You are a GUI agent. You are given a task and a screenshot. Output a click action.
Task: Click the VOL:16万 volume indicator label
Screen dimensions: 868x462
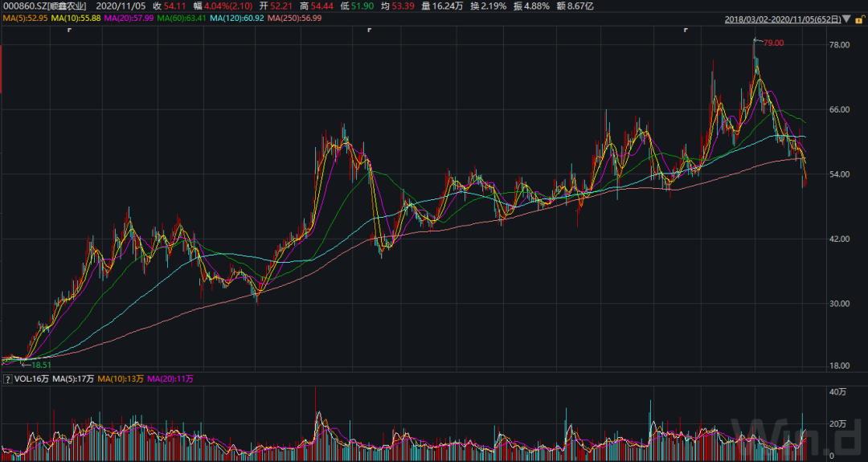click(31, 378)
